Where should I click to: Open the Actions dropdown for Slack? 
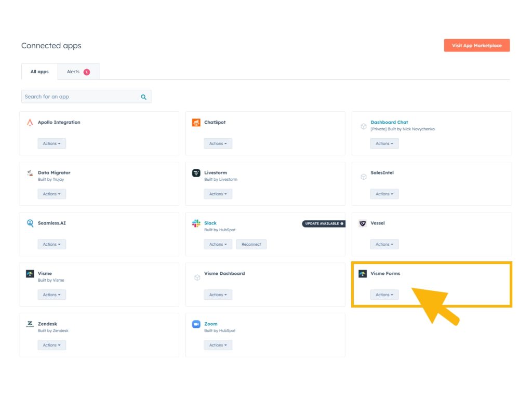218,244
